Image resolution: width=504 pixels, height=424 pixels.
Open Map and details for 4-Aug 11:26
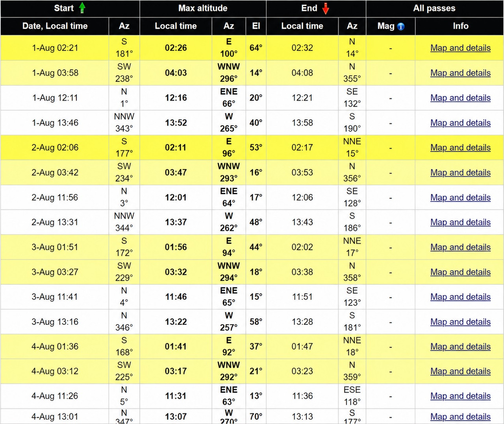click(460, 396)
